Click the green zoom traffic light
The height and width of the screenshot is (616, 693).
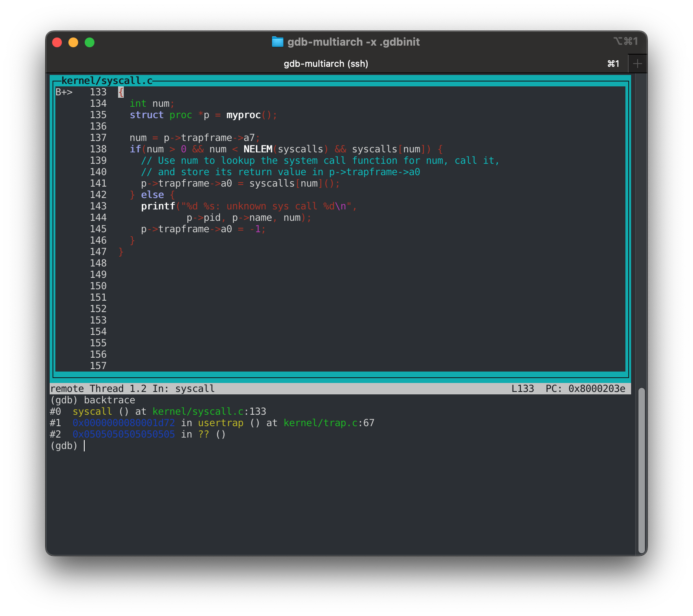point(90,42)
